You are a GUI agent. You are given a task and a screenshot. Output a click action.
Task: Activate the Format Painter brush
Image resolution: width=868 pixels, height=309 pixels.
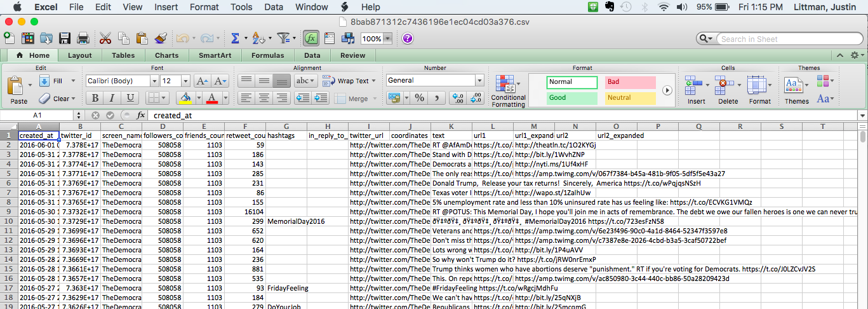coord(161,38)
